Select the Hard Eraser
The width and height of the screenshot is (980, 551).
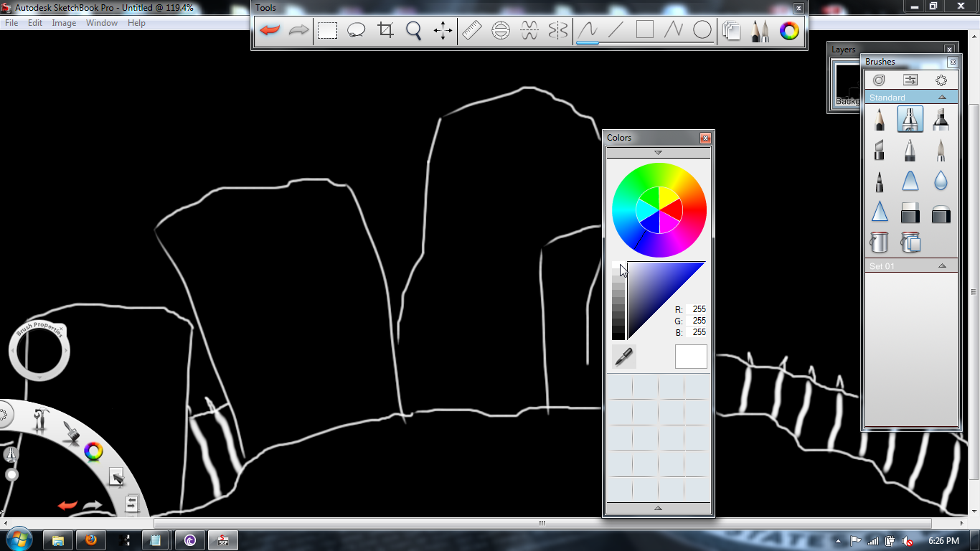point(910,212)
